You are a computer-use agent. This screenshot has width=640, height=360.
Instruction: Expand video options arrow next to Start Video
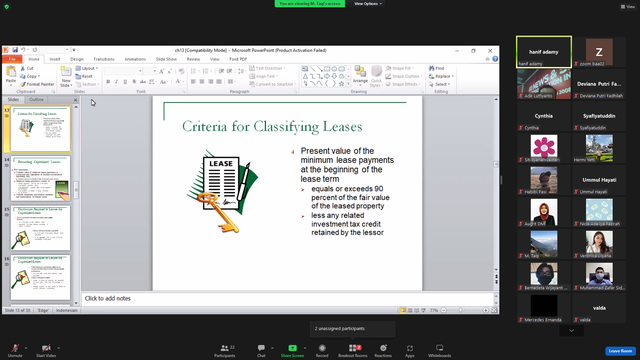coord(58,348)
